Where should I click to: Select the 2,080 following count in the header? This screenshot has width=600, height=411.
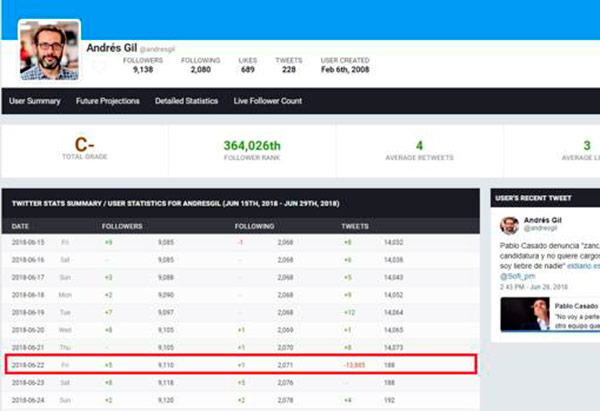tap(201, 70)
